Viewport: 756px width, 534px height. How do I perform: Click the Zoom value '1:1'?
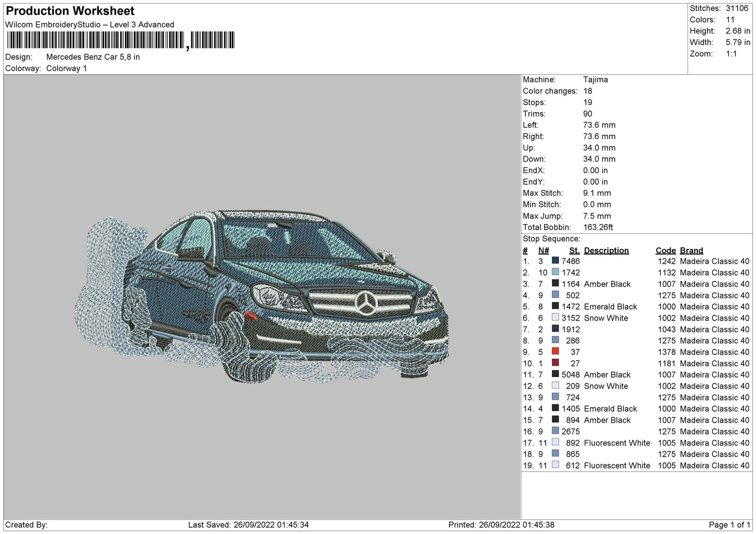pos(731,54)
